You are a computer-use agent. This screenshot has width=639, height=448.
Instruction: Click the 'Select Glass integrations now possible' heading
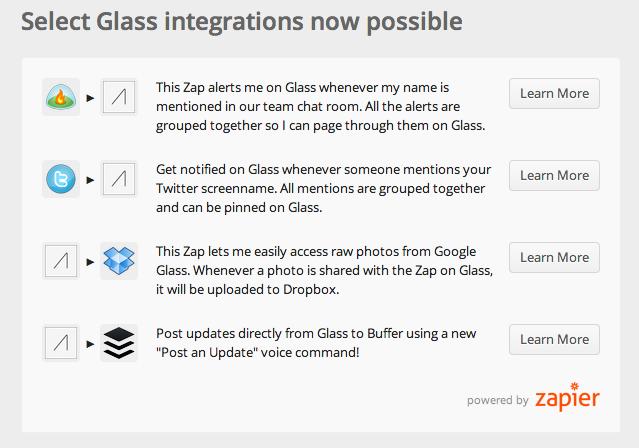pos(242,22)
